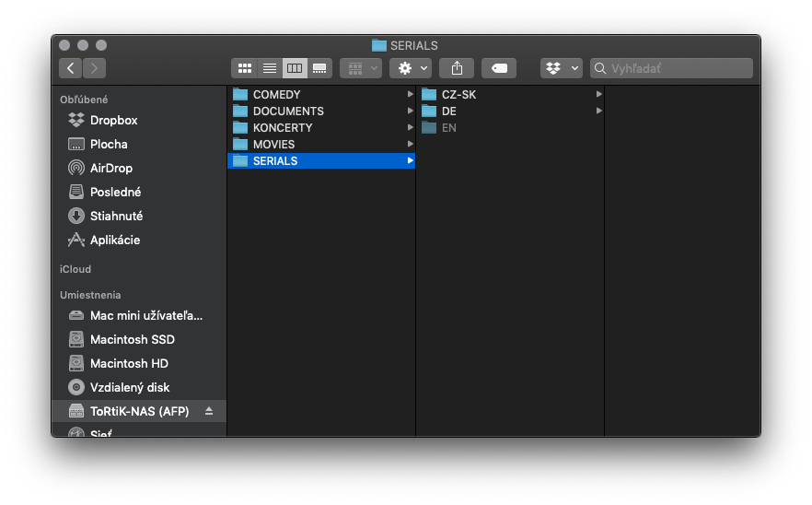Open Dropbox in the sidebar favorites
Viewport: 812px width, 505px height.
coord(113,120)
